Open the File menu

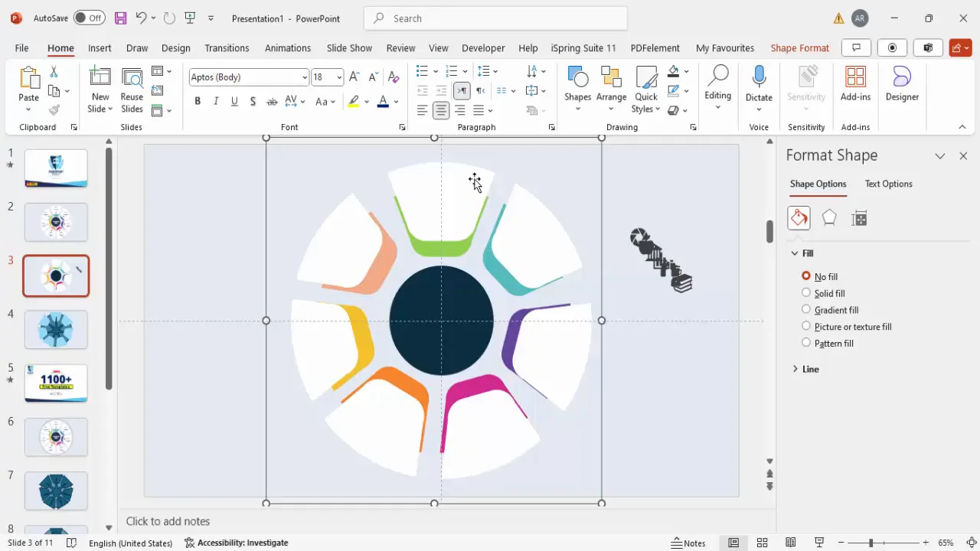click(x=21, y=47)
